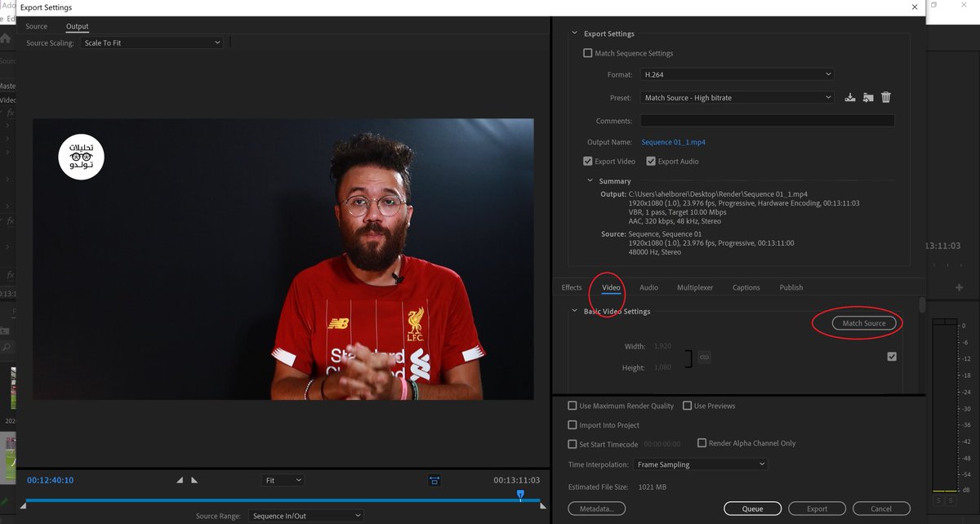Open Time Interpolation dropdown

tap(701, 464)
